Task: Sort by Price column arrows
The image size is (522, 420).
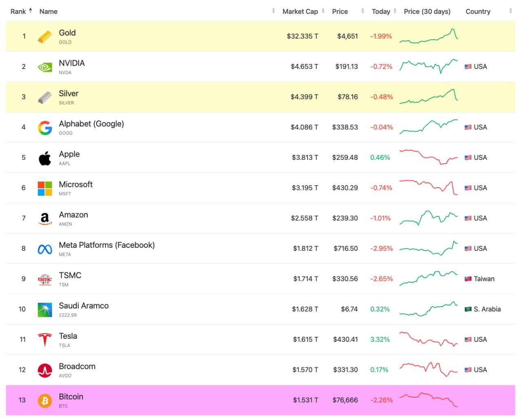Action: coord(363,11)
